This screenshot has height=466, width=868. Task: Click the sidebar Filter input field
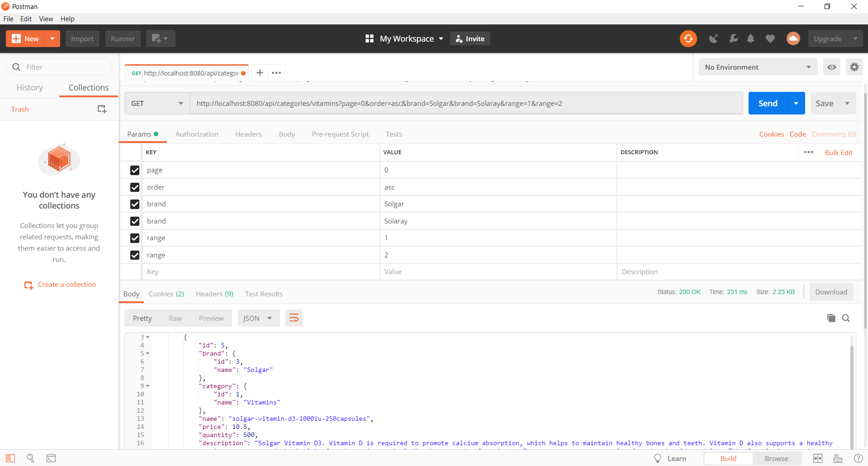point(59,67)
